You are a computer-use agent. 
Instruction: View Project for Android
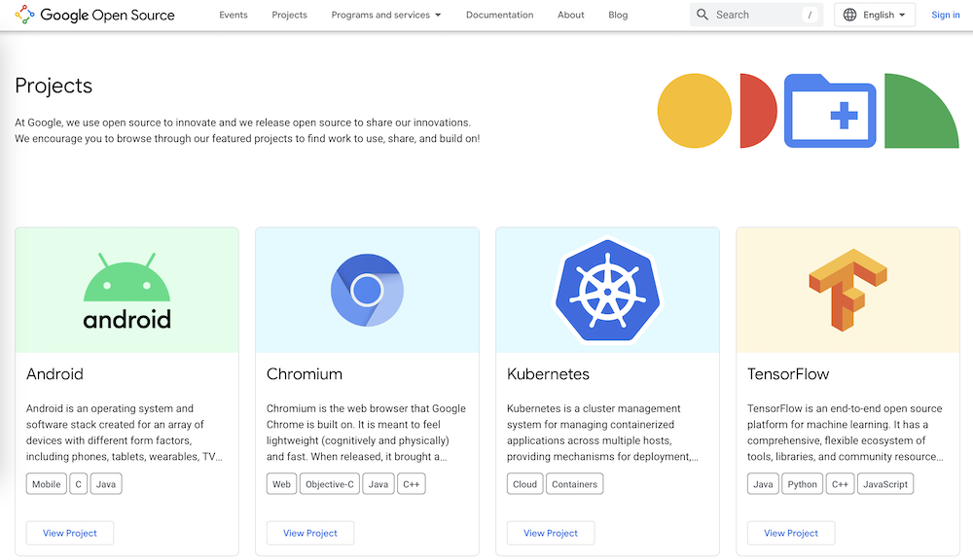coord(70,533)
